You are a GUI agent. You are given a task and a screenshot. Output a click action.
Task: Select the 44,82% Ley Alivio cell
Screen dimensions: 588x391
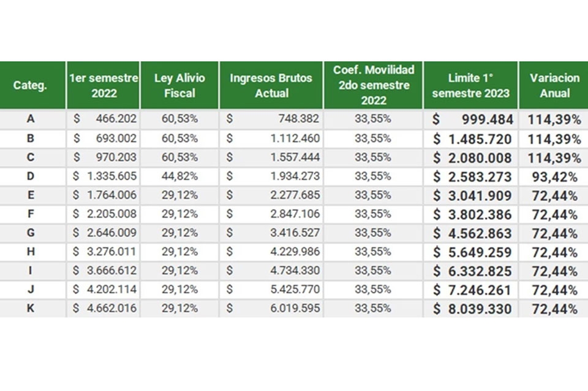pyautogui.click(x=179, y=177)
